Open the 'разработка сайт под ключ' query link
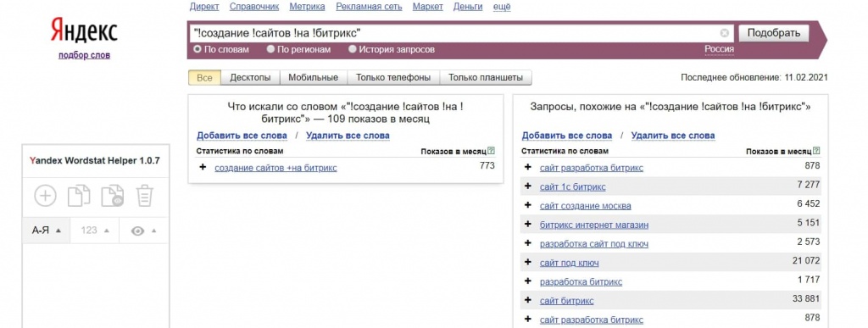This screenshot has height=328, width=868. pyautogui.click(x=594, y=244)
